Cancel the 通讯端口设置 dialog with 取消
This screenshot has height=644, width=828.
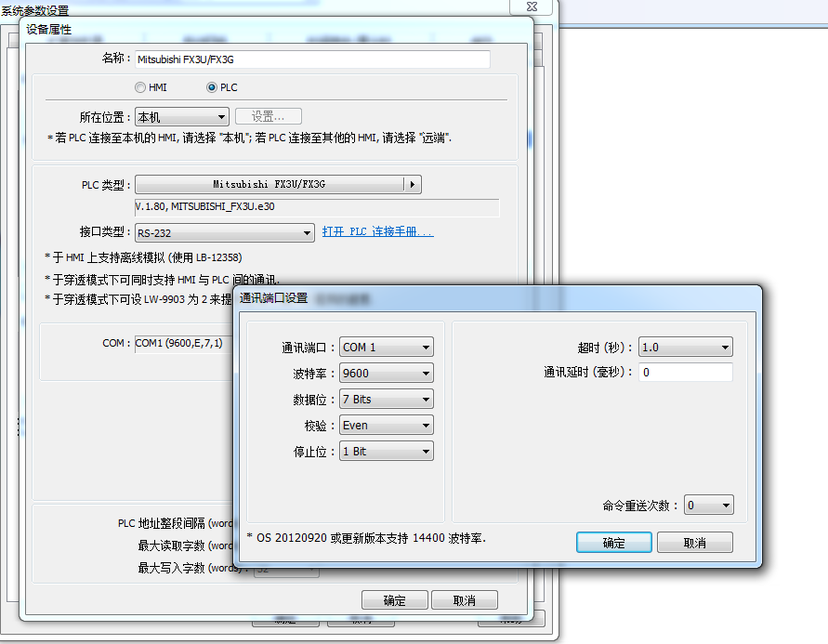[694, 543]
